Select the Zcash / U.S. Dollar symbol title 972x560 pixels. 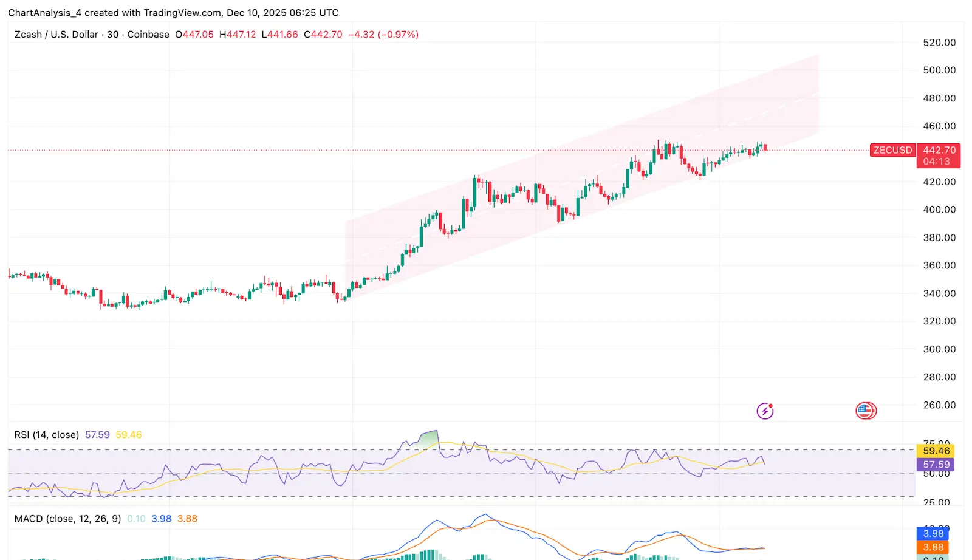(56, 35)
